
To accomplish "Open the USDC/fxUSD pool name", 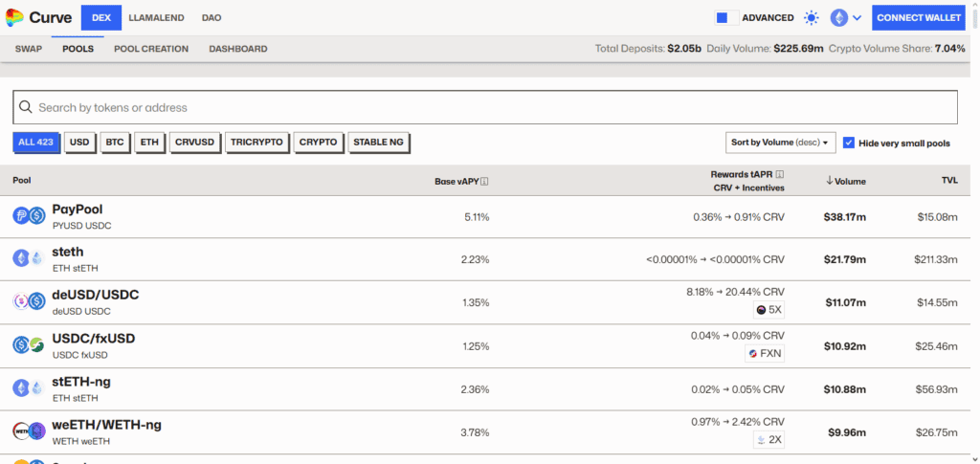I will (x=94, y=339).
